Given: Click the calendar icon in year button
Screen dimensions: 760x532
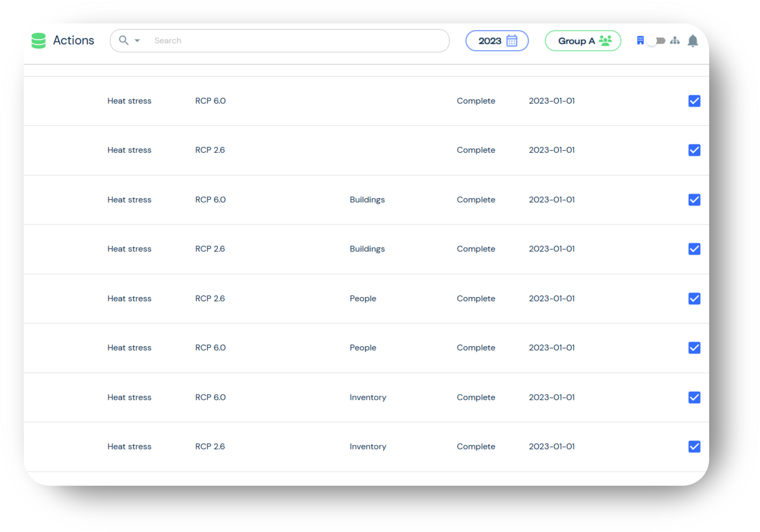Looking at the screenshot, I should 512,41.
